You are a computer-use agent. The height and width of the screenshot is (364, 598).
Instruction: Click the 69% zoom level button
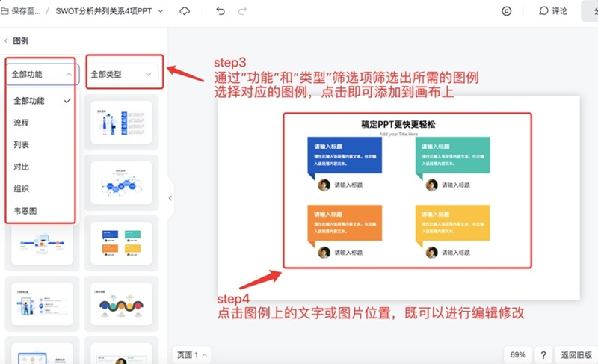(x=517, y=355)
